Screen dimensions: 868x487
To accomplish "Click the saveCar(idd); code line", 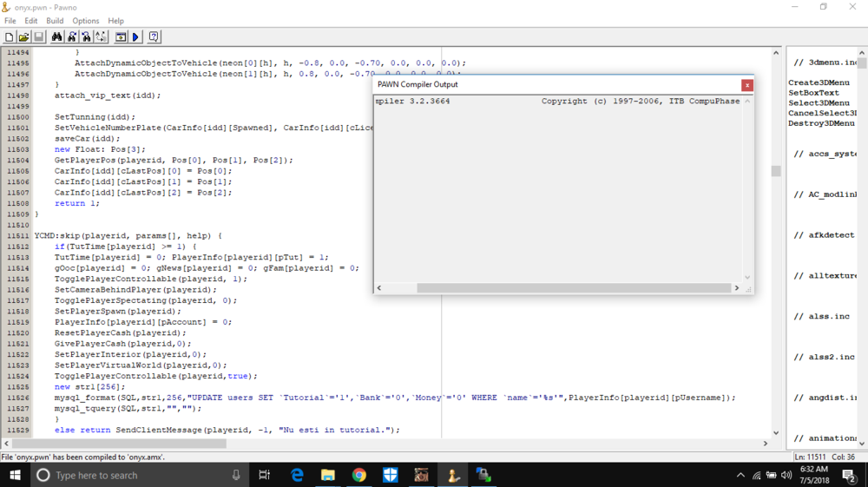I will coord(87,138).
